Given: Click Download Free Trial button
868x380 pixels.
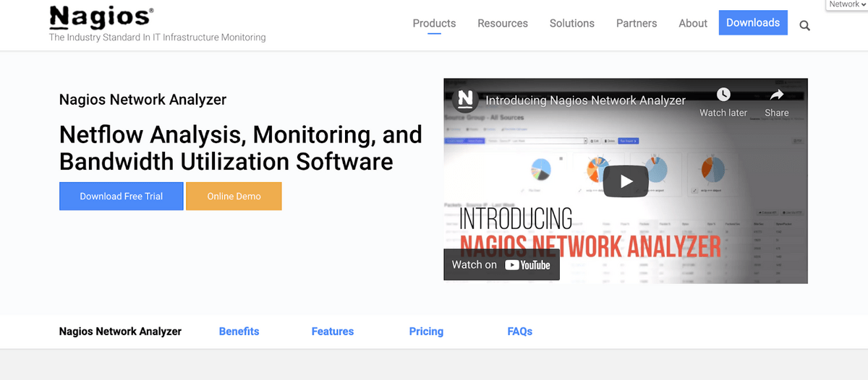Looking at the screenshot, I should click(x=122, y=196).
